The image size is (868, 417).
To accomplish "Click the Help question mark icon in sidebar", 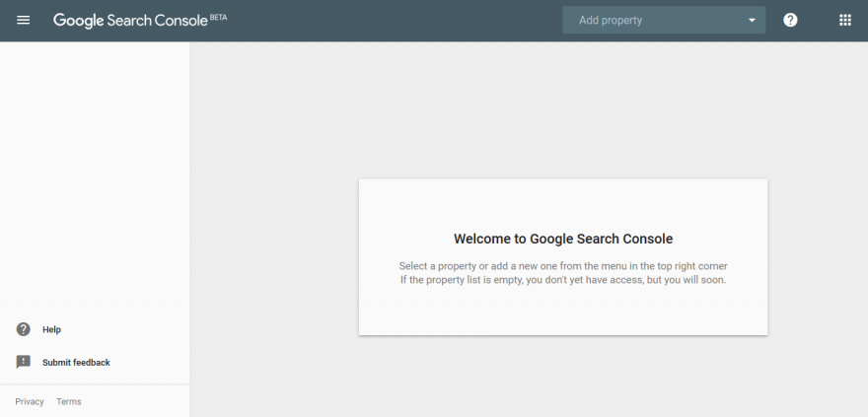I will 24,329.
